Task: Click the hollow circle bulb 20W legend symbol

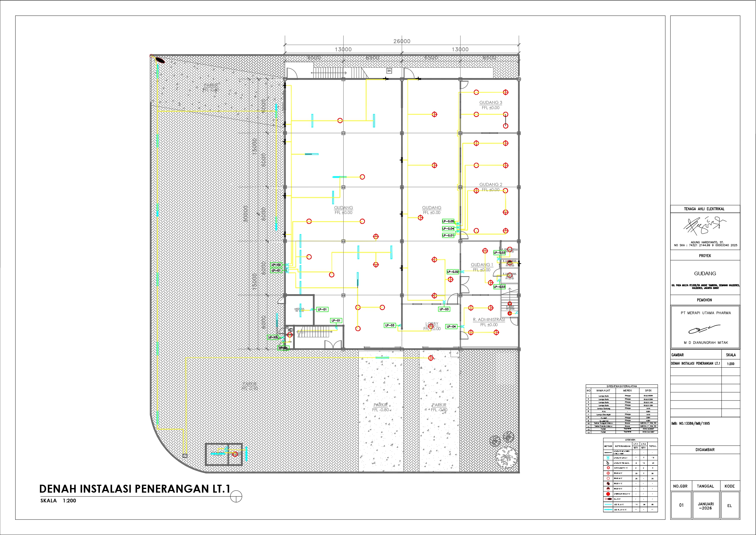Action: (609, 479)
